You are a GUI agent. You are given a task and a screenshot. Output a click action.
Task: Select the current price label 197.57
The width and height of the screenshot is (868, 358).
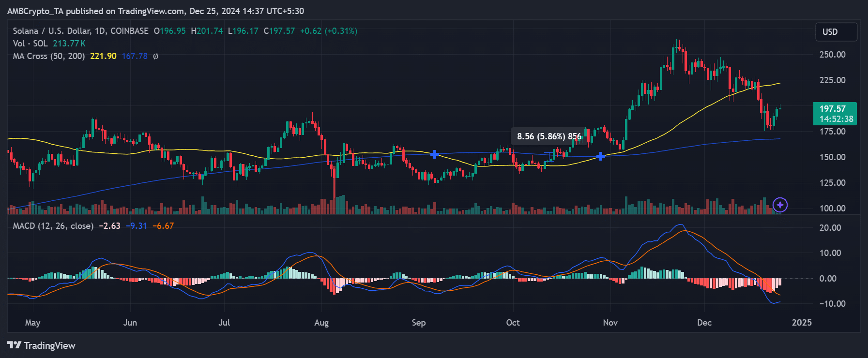835,114
